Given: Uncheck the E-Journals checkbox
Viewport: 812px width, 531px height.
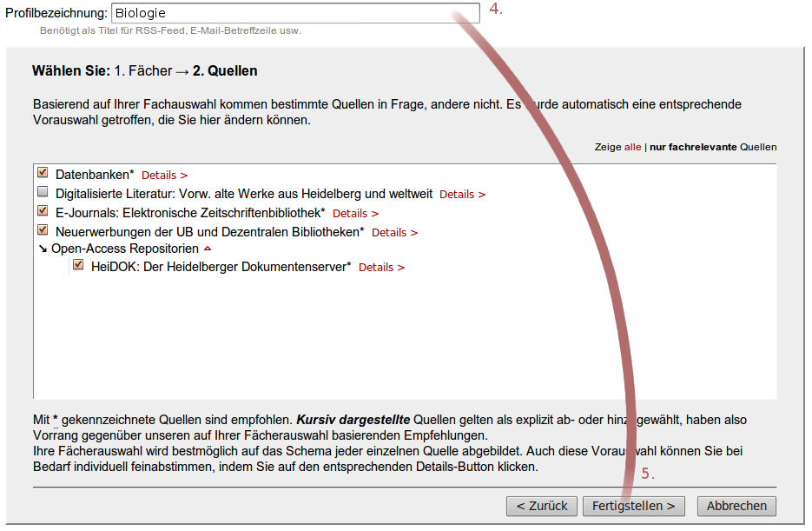Looking at the screenshot, I should click(43, 211).
